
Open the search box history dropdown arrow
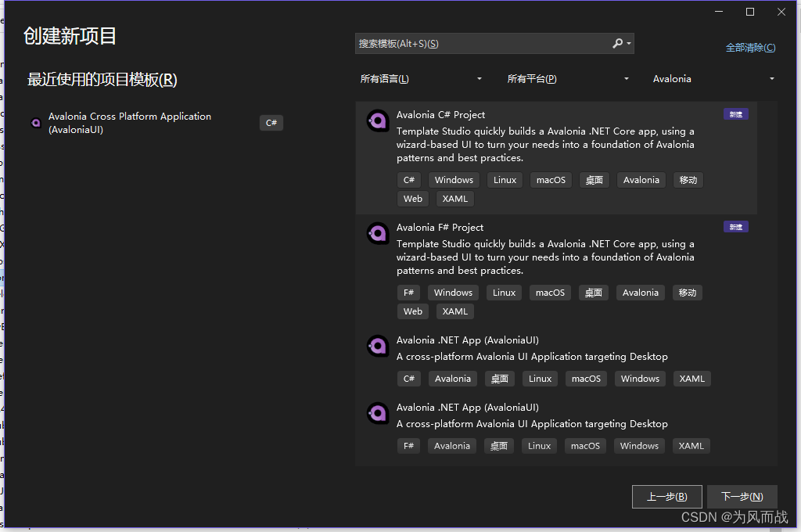point(629,43)
